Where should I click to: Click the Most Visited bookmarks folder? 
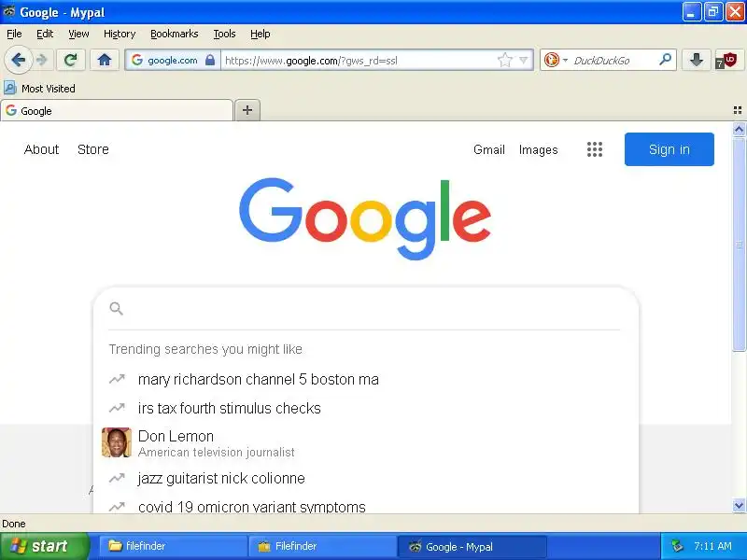[x=39, y=88]
